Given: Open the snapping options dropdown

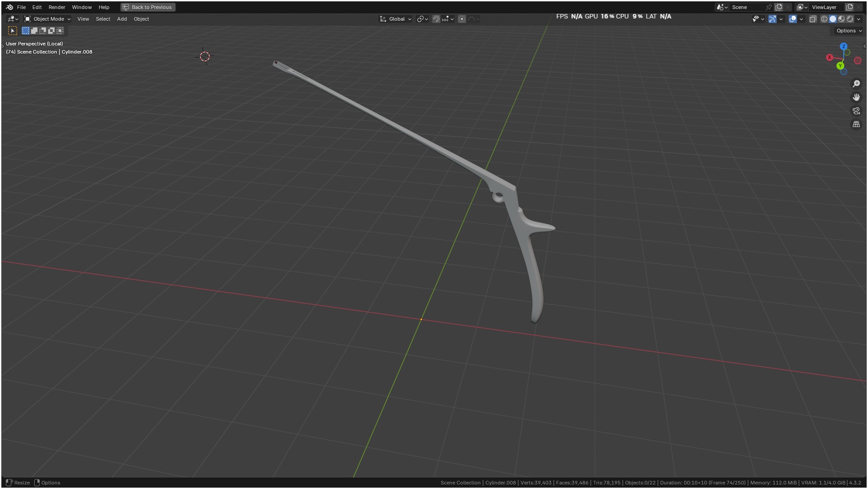Looking at the screenshot, I should (448, 19).
